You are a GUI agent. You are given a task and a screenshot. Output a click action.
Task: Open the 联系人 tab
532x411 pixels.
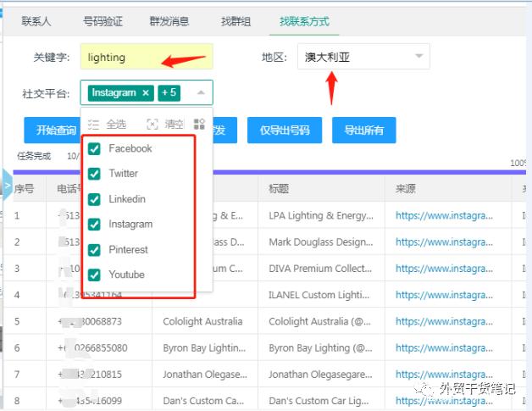(x=36, y=21)
